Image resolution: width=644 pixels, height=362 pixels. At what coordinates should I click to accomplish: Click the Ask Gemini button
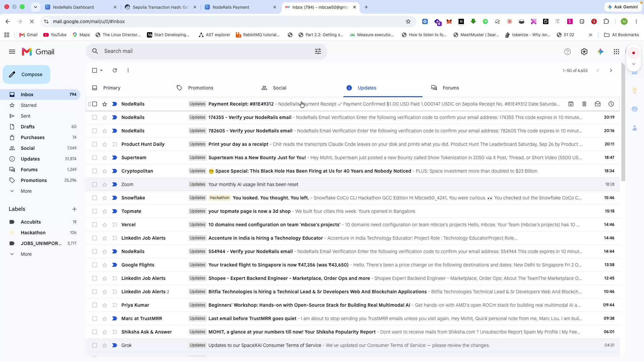click(x=623, y=7)
